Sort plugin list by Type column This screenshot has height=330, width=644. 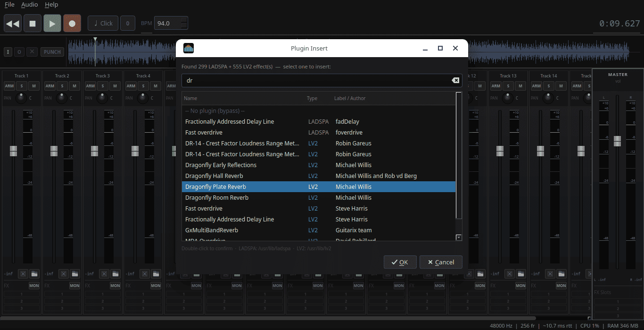point(312,98)
